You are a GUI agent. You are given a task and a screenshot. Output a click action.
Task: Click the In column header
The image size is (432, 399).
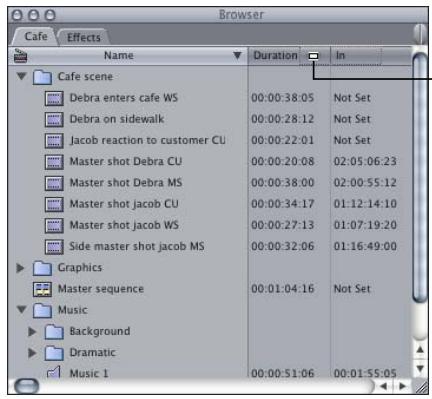pos(356,55)
